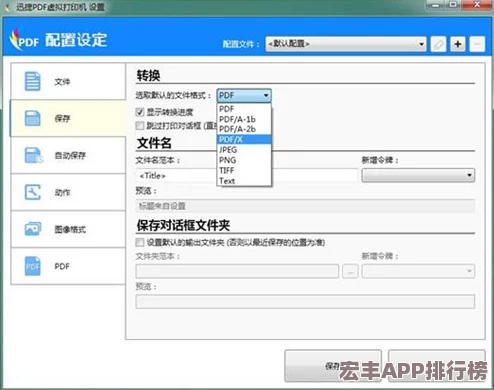Click the 文件夹范本 folder template field

(x=237, y=271)
